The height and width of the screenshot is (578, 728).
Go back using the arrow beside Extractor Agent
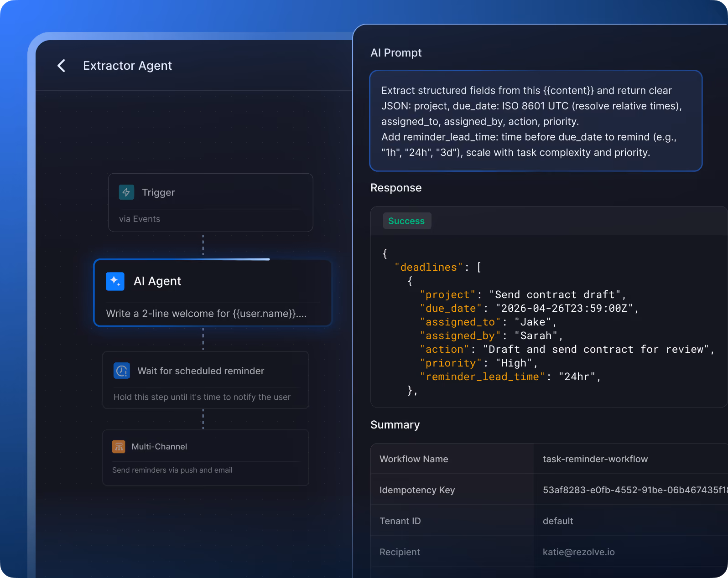[62, 66]
